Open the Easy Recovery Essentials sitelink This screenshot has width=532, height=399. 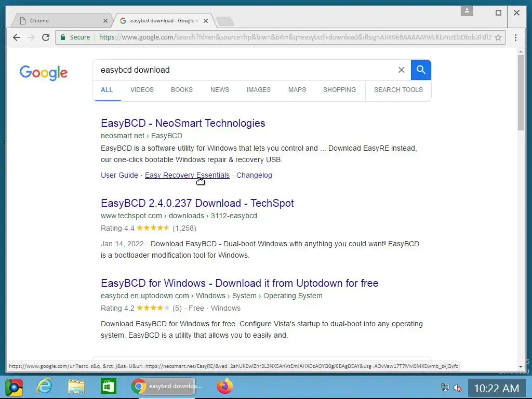point(187,176)
